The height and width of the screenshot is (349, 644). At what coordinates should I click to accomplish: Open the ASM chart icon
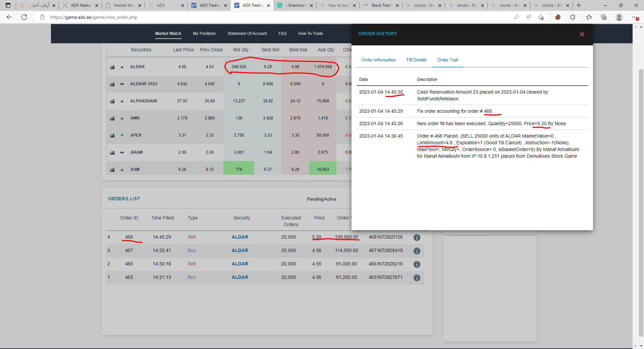coord(112,169)
